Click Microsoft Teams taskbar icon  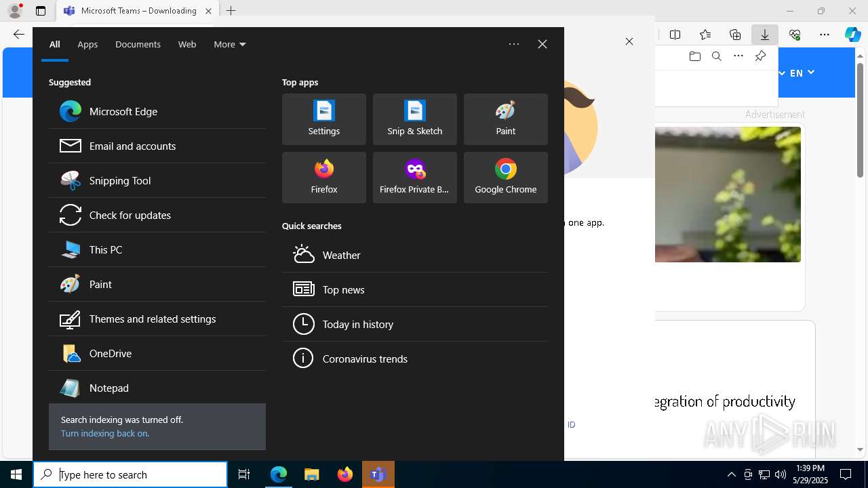point(378,474)
